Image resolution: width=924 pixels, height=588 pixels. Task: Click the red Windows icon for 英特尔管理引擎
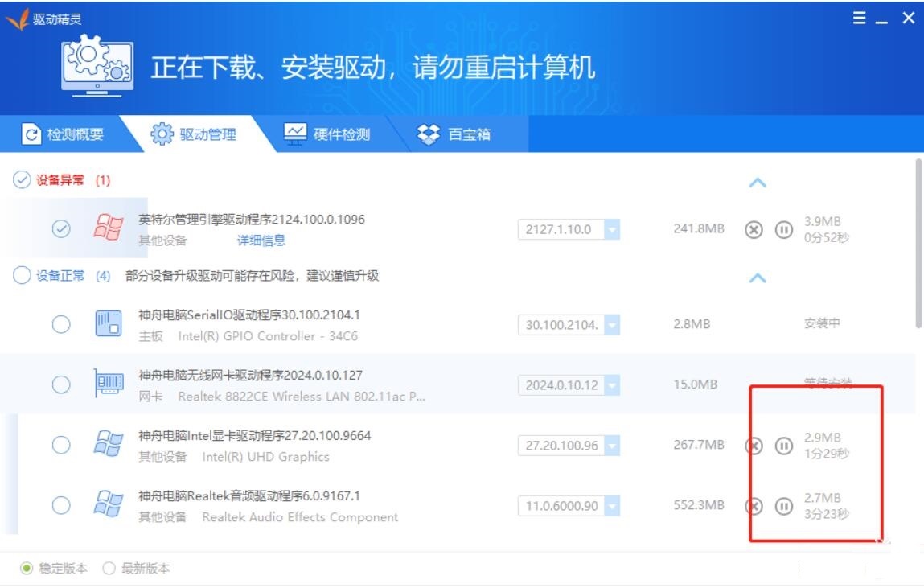click(x=109, y=228)
